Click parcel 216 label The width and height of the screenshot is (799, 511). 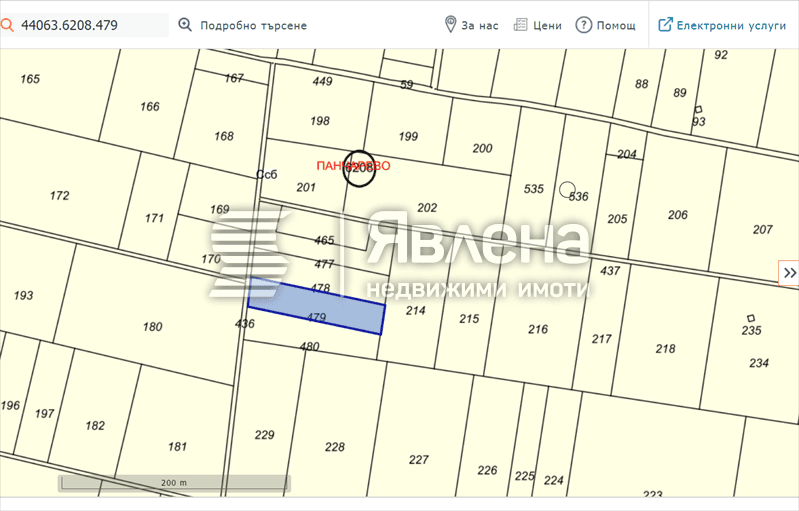pos(538,329)
